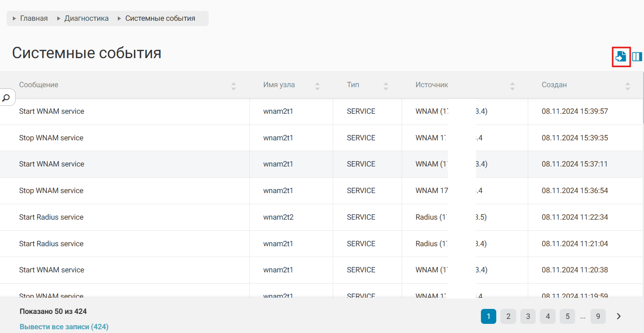This screenshot has height=333, width=644.
Task: Select Системные события breadcrumb
Action: click(160, 18)
